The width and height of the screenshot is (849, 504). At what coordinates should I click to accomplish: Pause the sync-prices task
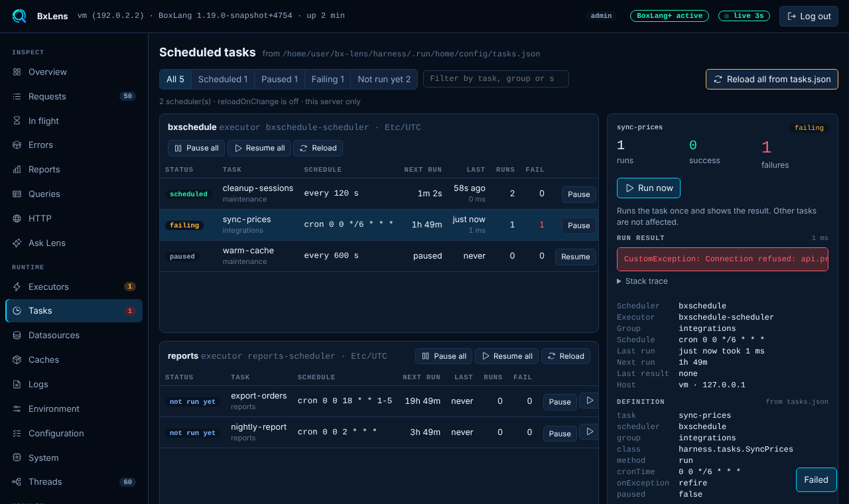pyautogui.click(x=579, y=225)
